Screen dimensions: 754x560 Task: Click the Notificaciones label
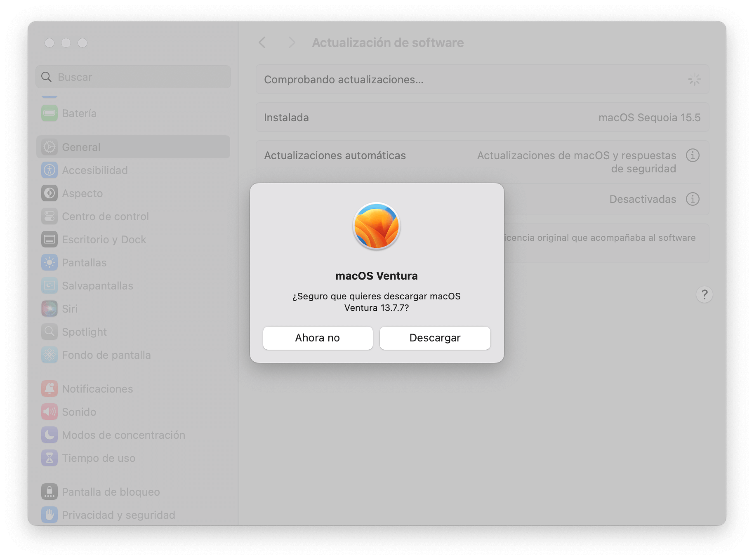pos(97,389)
